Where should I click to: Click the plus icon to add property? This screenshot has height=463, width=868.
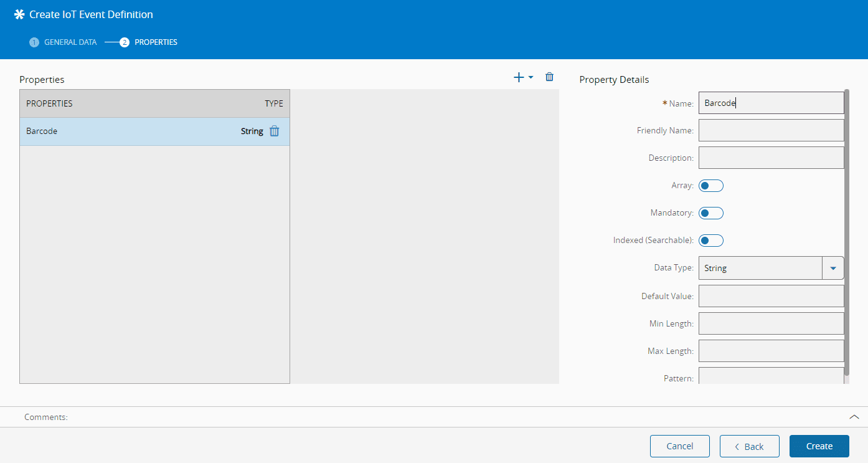coord(519,77)
